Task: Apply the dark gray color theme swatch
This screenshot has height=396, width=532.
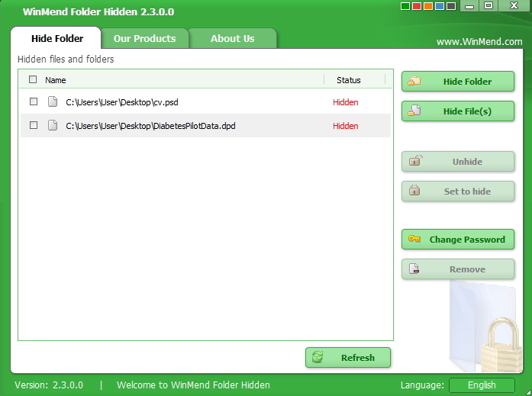Action: [x=451, y=6]
